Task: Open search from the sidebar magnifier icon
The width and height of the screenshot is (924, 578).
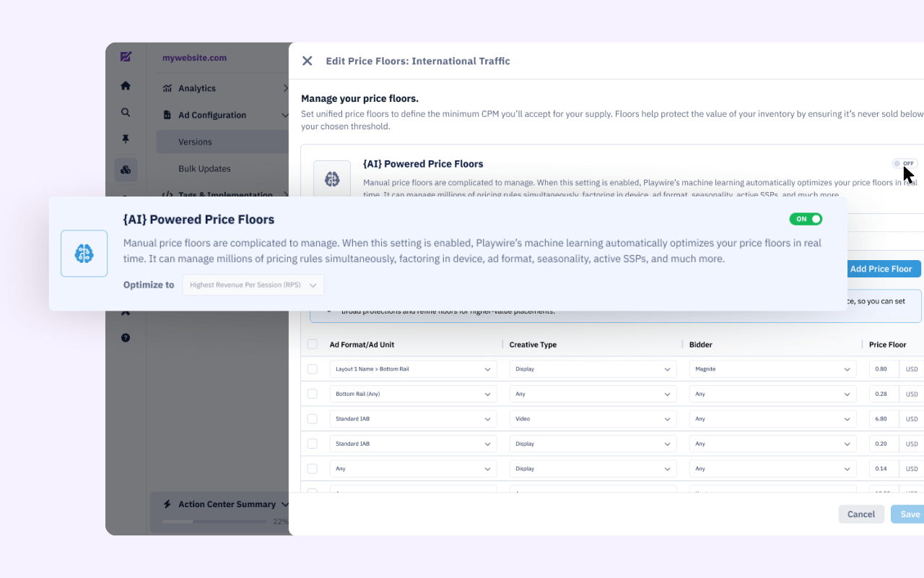Action: [x=126, y=113]
